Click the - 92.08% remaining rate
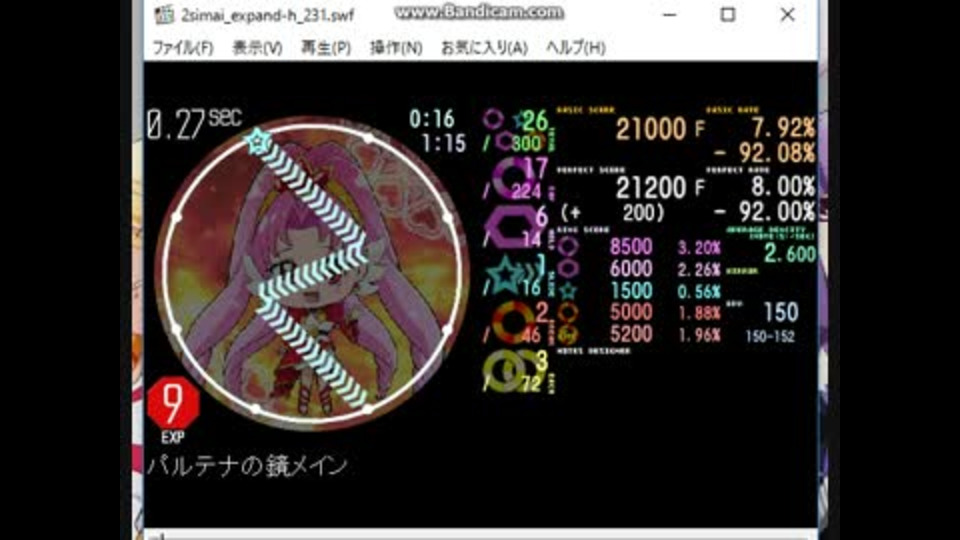Image resolution: width=960 pixels, height=540 pixels. click(x=765, y=152)
